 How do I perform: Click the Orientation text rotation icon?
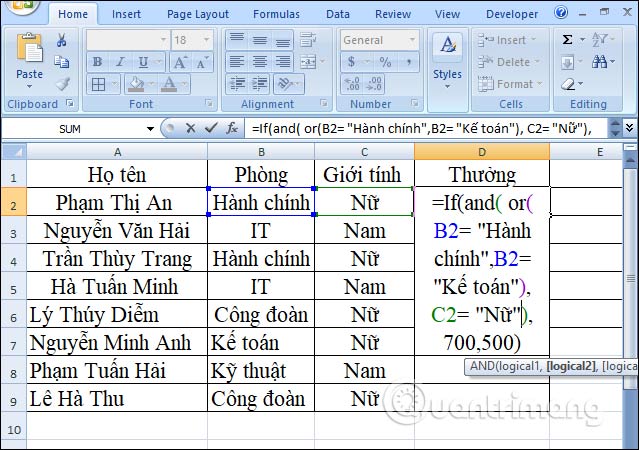[284, 84]
